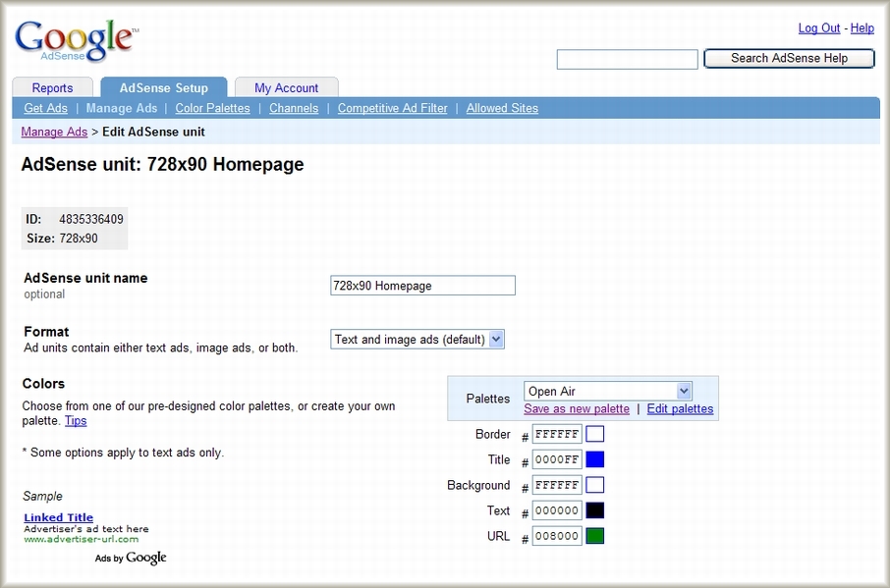Open the Palettes dropdown showing Open Air

click(608, 391)
